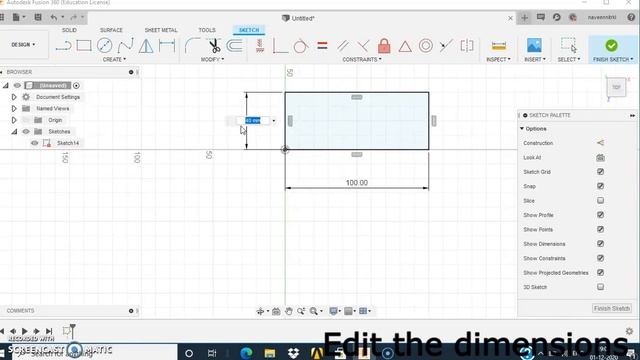Viewport: 640px width, 360px height.
Task: Select the Center Diameter Circle tool
Action: point(104,45)
